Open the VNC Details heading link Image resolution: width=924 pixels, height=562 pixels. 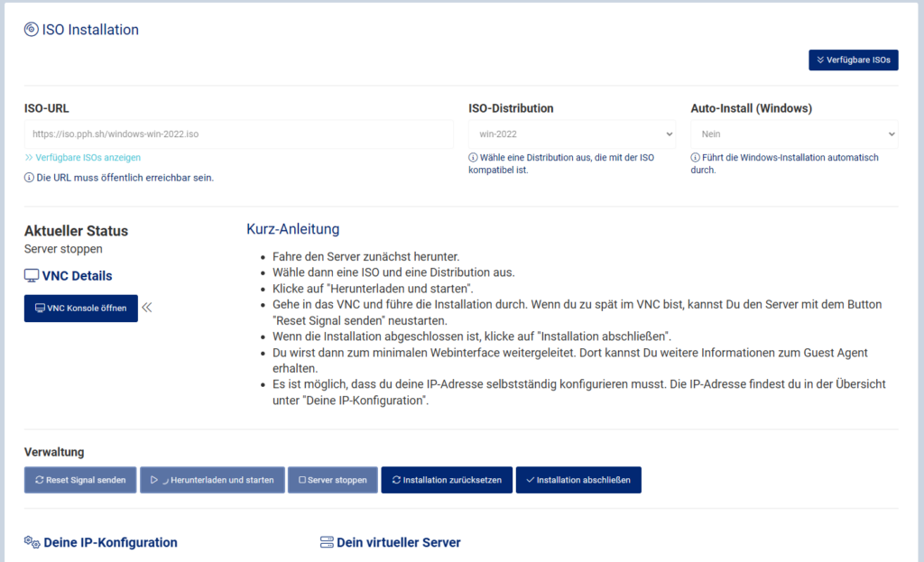pyautogui.click(x=77, y=276)
